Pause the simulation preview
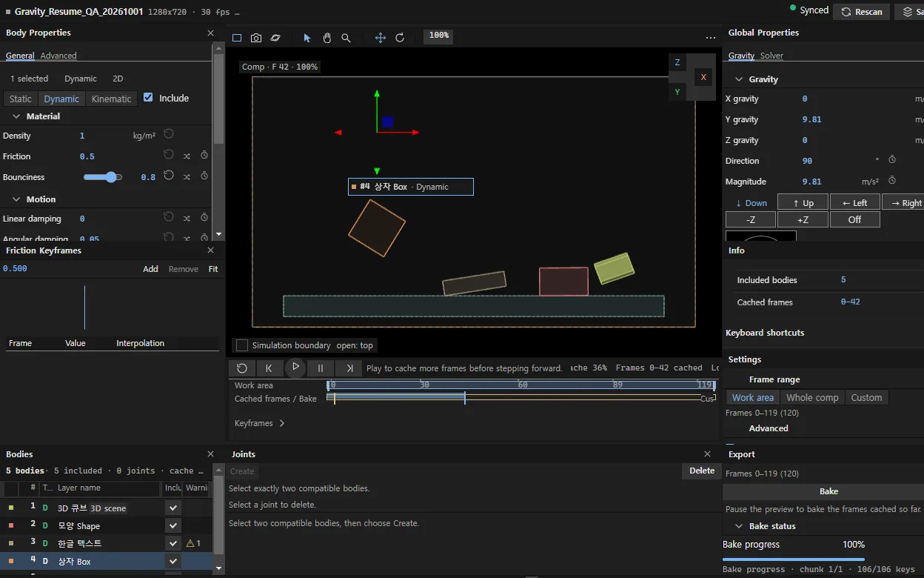The width and height of the screenshot is (924, 578). tap(321, 368)
